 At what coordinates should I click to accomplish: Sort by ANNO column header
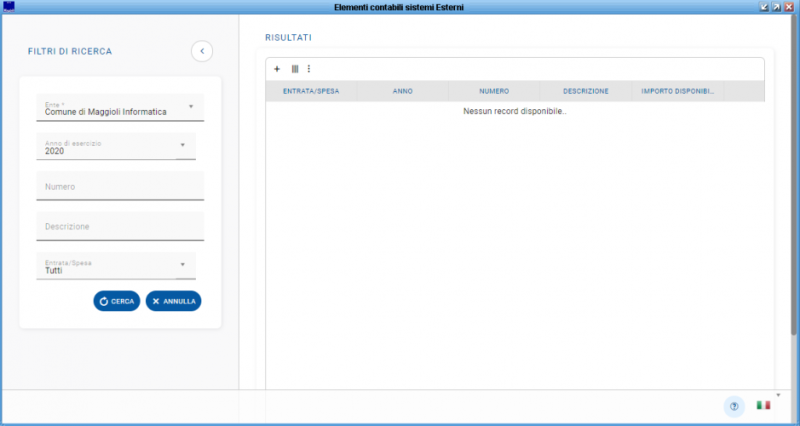tap(403, 91)
